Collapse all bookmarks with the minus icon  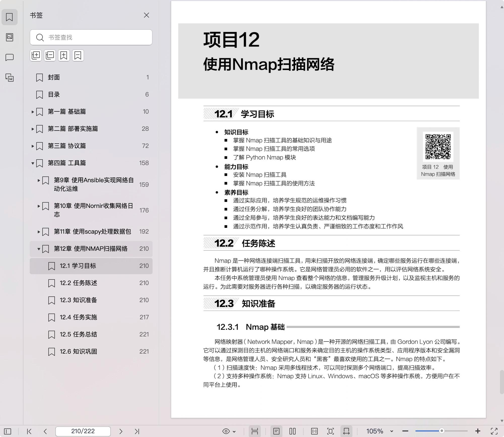(x=50, y=55)
